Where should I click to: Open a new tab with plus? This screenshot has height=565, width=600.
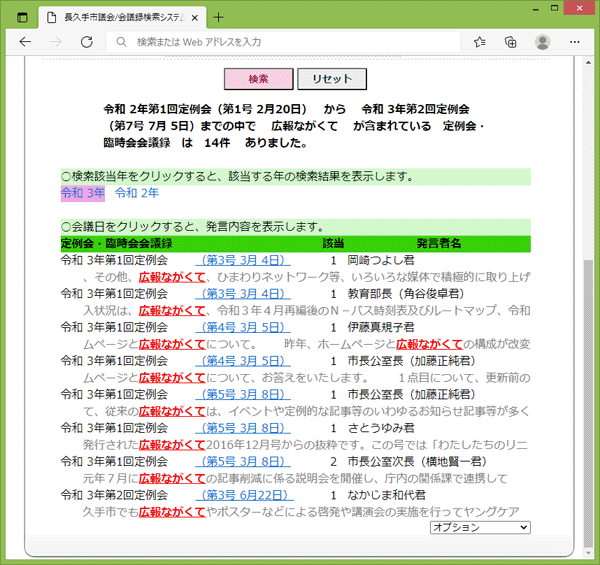218,17
